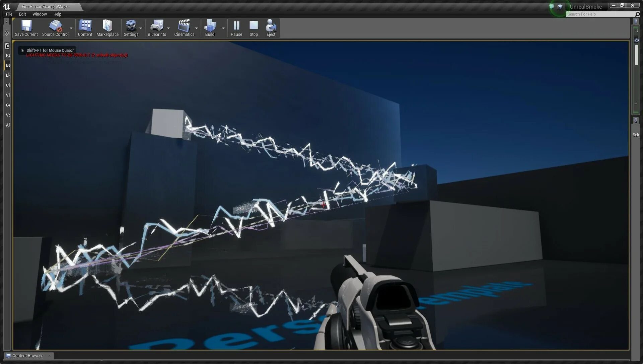Viewport: 643px width, 364px height.
Task: Expand the collapsed left panel with double chevron
Action: (7, 33)
